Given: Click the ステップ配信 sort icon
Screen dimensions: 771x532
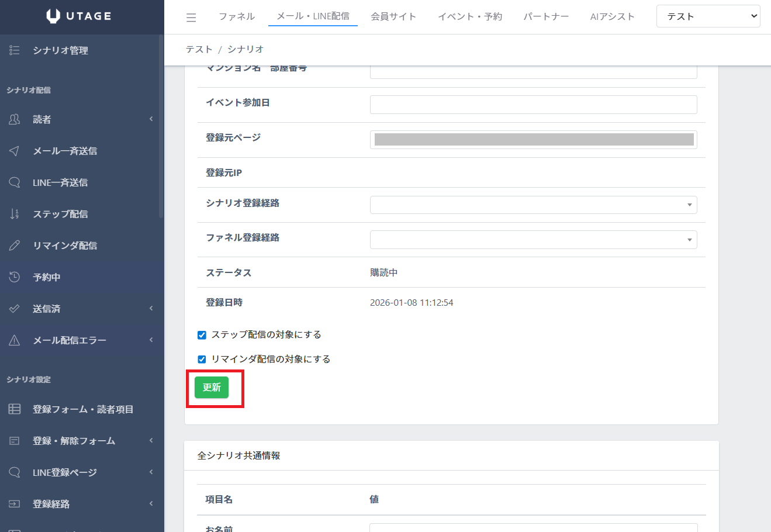Looking at the screenshot, I should [15, 214].
